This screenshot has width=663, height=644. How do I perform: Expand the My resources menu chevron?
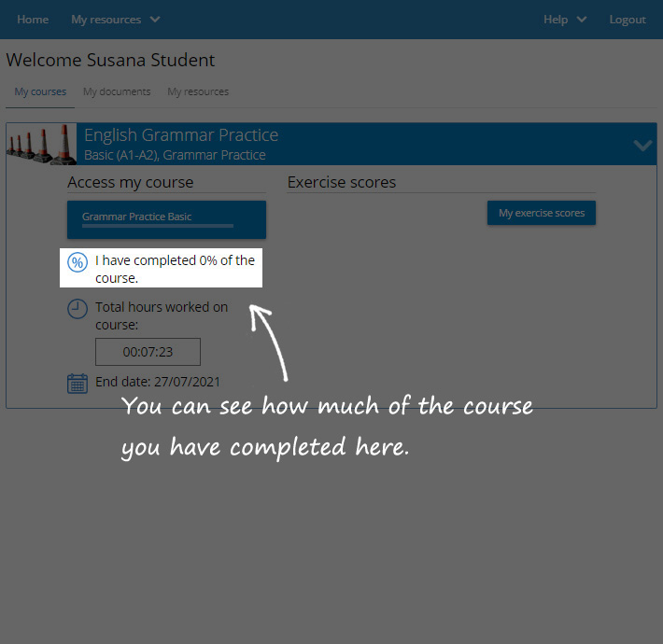tap(155, 20)
